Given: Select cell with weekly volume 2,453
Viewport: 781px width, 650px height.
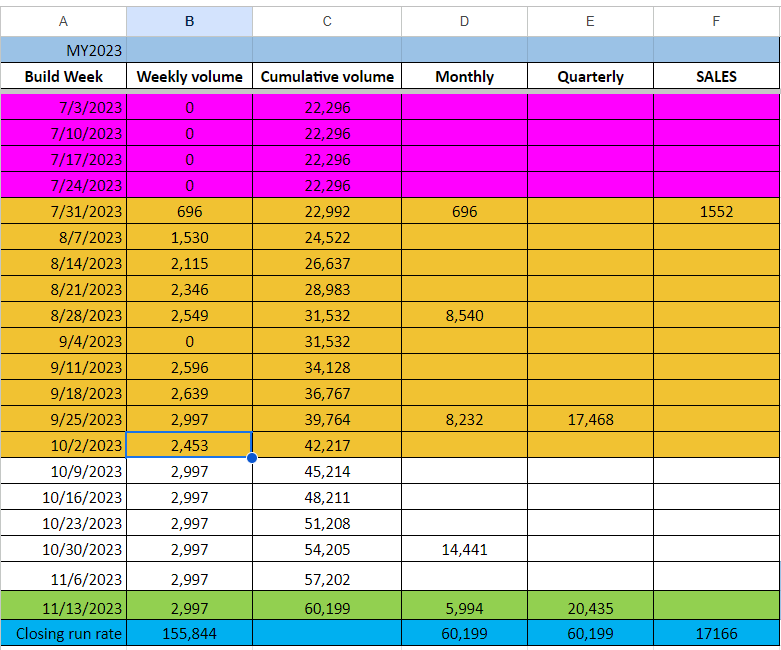Looking at the screenshot, I should (x=189, y=445).
